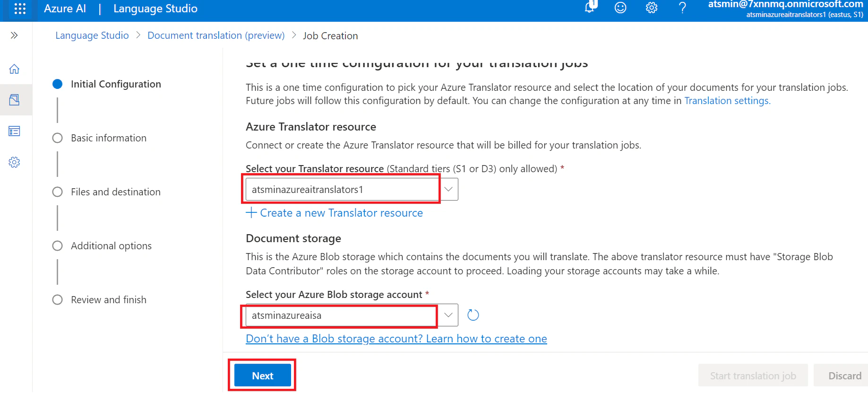
Task: Expand the left navigation pane
Action: (14, 35)
